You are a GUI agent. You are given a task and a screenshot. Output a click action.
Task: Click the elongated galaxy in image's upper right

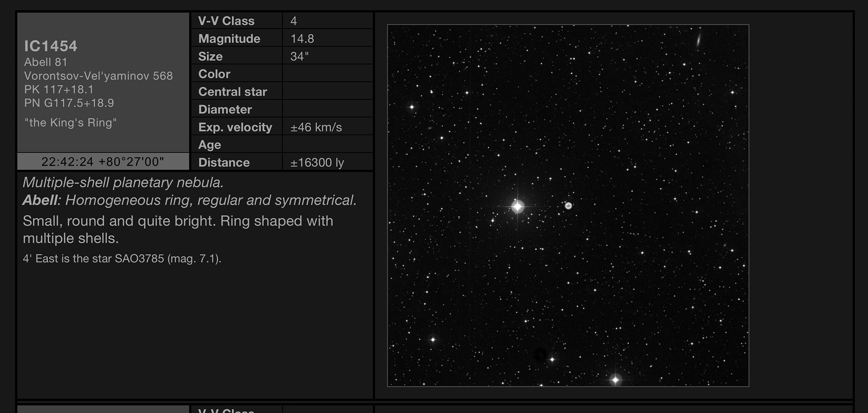(698, 40)
